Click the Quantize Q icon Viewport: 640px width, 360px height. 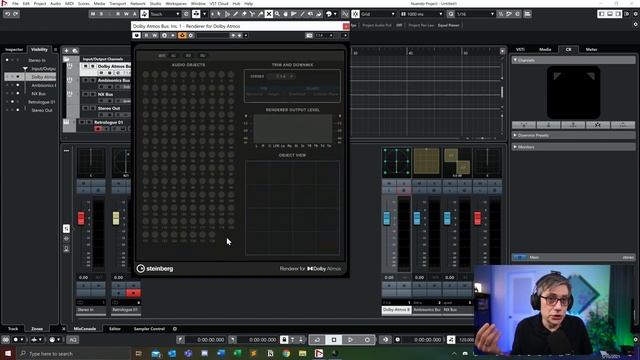point(451,14)
